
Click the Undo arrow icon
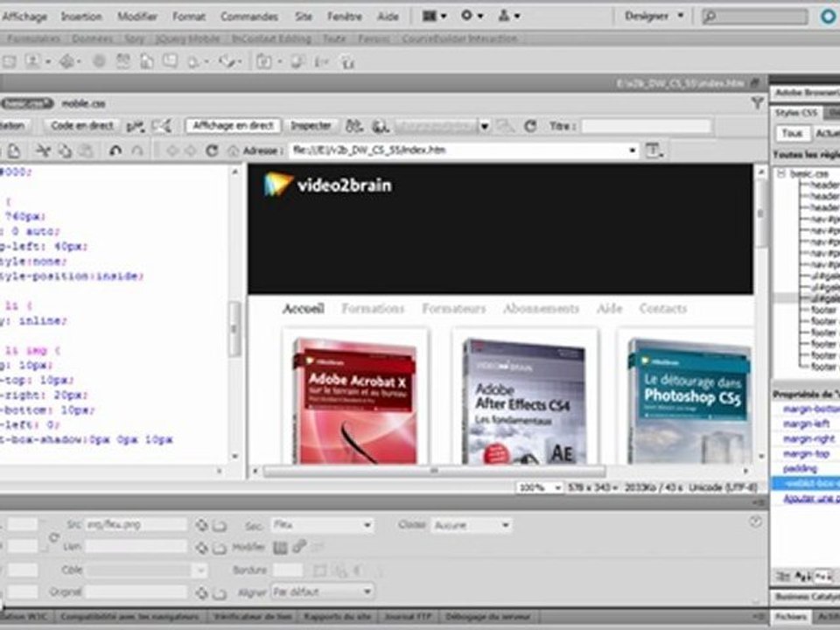tap(115, 151)
